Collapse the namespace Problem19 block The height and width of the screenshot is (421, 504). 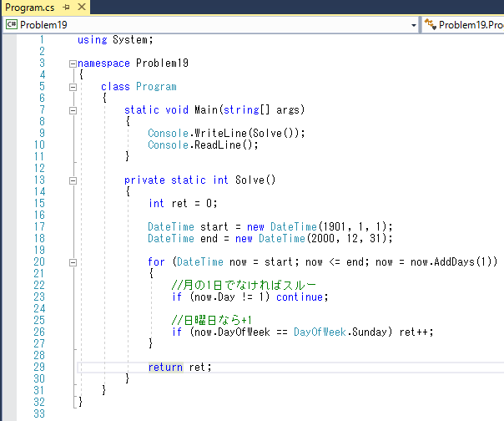(73, 63)
